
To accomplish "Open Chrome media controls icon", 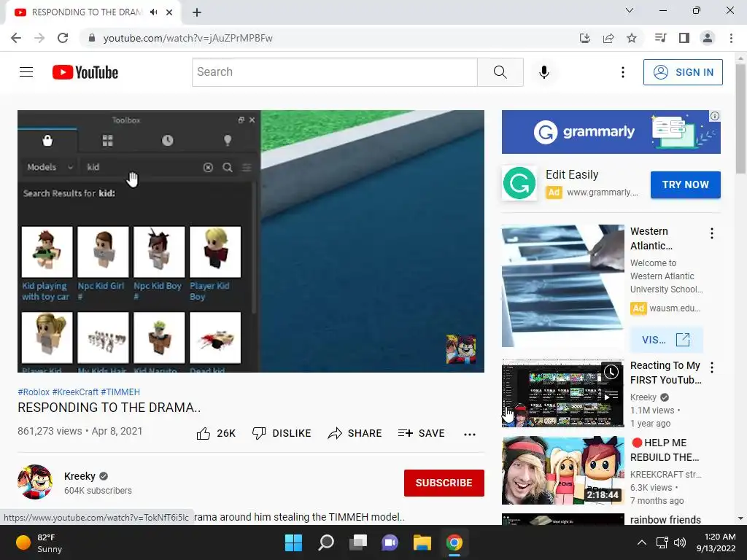I will (660, 38).
